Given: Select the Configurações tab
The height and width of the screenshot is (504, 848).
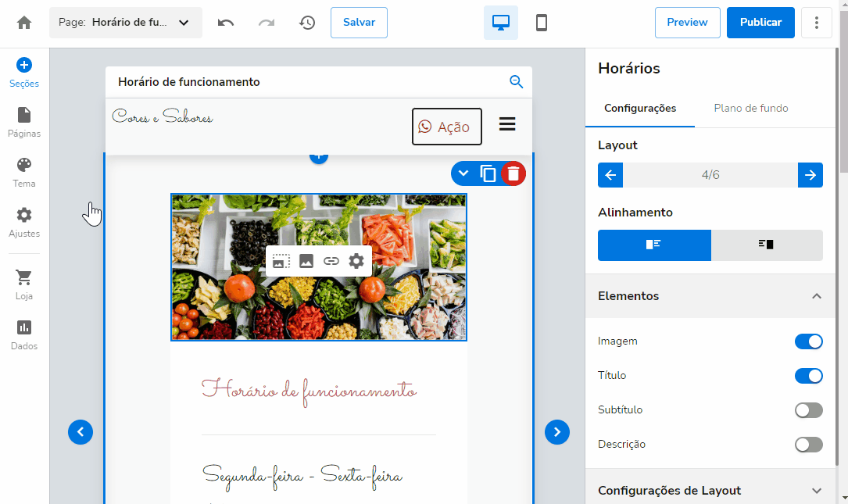Looking at the screenshot, I should (x=640, y=108).
